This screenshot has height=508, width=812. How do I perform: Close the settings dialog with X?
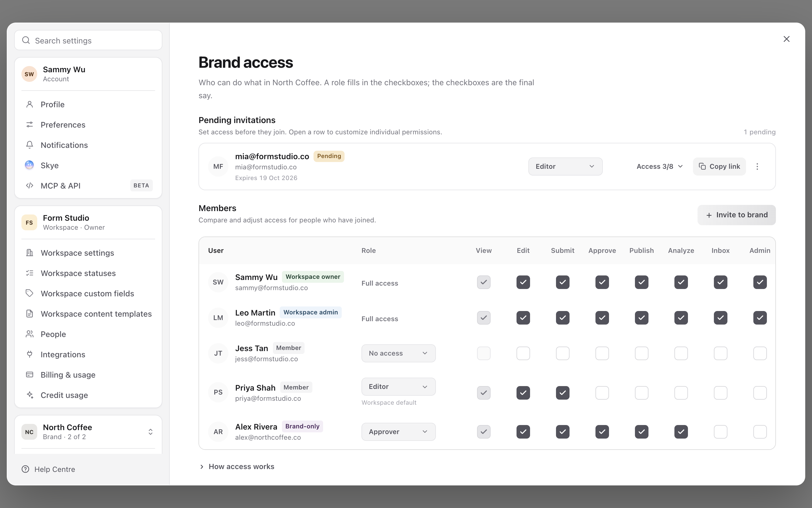tap(787, 39)
